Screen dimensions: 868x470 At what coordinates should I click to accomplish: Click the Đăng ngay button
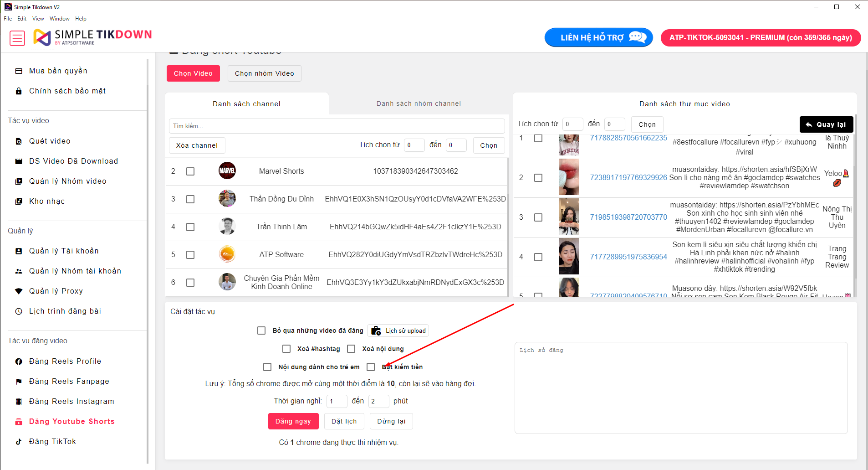click(x=293, y=421)
